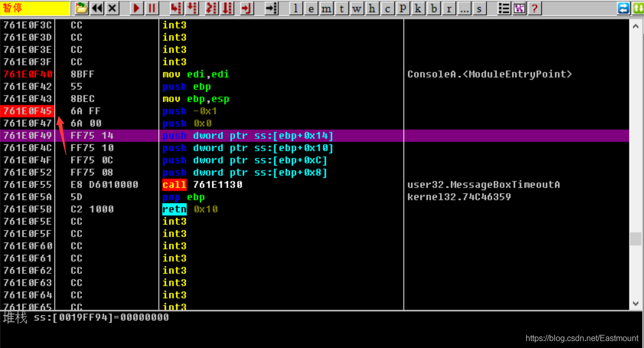The image size is (644, 348).
Task: Click the Step over icon
Action: 192,8
